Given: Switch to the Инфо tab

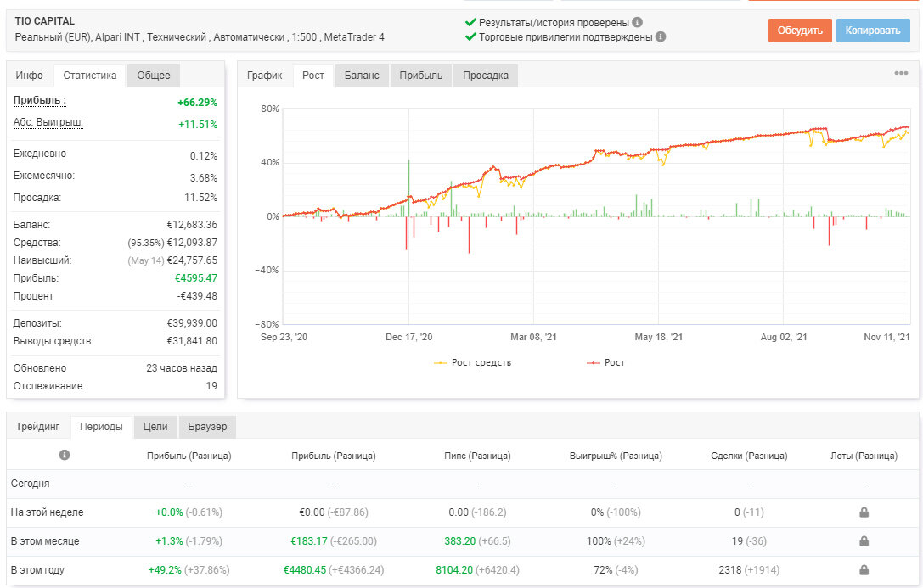Looking at the screenshot, I should coord(30,76).
